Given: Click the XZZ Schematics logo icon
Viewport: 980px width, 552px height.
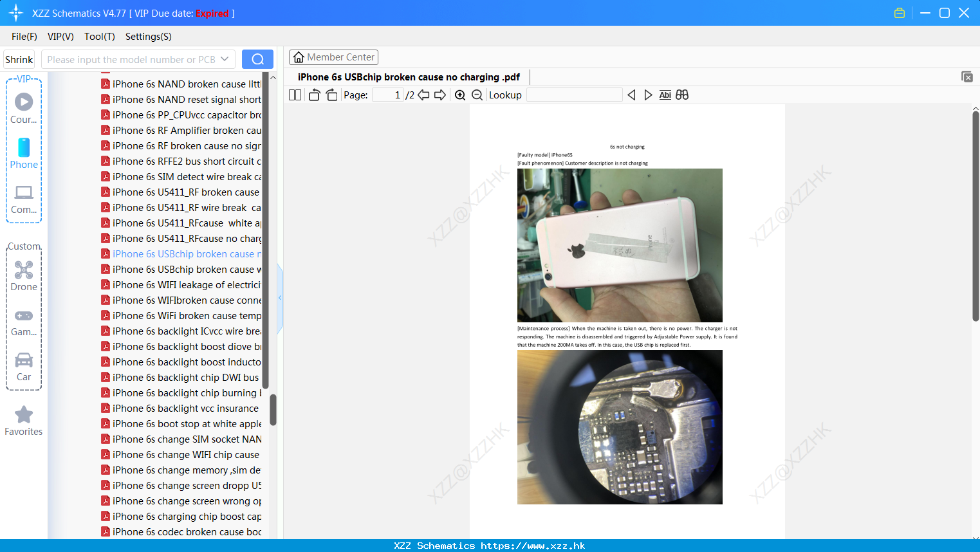Looking at the screenshot, I should tap(16, 13).
